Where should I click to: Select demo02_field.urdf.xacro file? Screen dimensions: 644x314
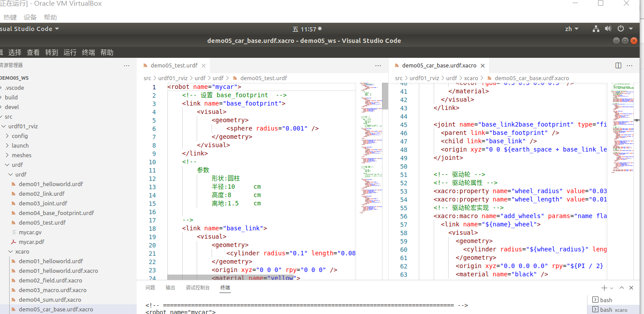[50, 280]
